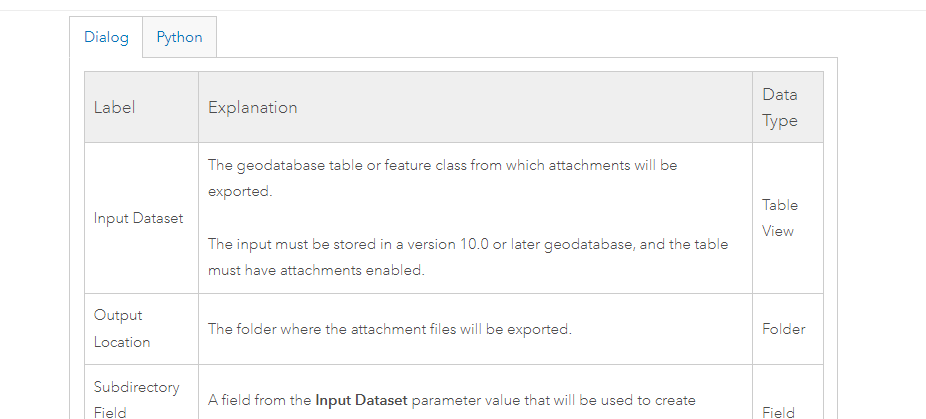Click the Input Dataset label cell
This screenshot has width=926, height=419.
(139, 218)
